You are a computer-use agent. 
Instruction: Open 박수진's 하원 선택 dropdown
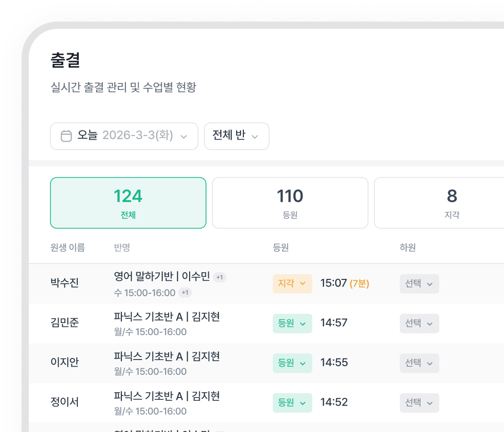(x=419, y=284)
